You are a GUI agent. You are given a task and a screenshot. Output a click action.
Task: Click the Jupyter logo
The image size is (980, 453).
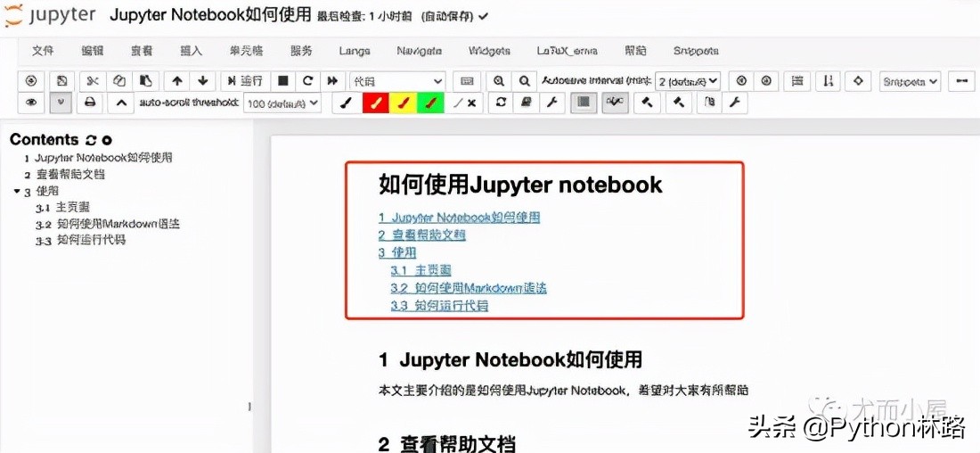click(51, 16)
